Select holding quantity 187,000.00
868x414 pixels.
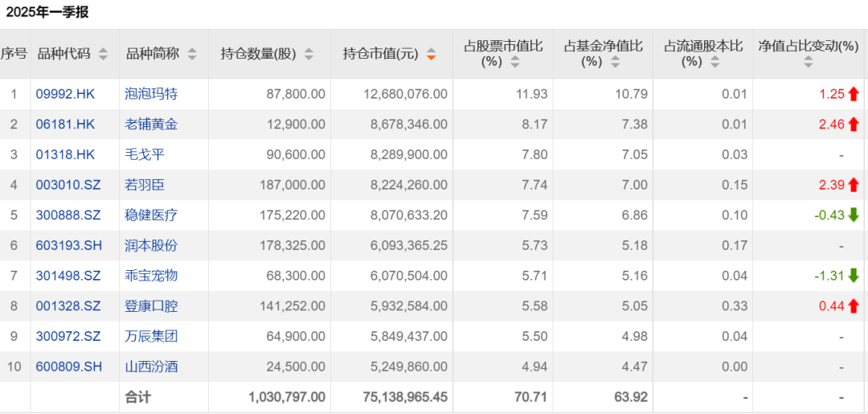(x=294, y=185)
